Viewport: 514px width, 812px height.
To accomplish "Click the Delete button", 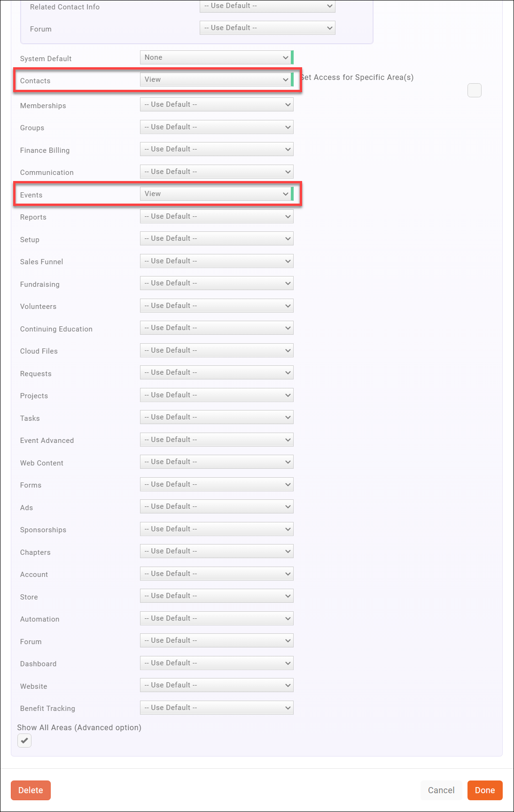I will coord(31,790).
